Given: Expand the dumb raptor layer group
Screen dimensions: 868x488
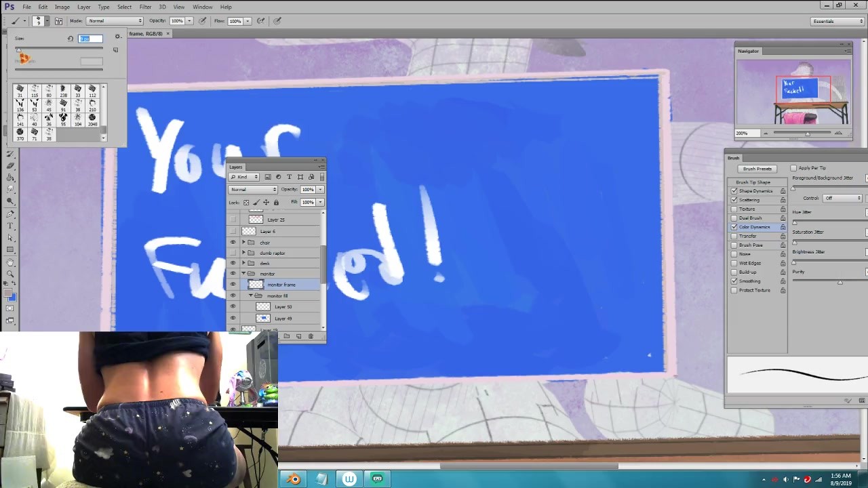Looking at the screenshot, I should (243, 253).
